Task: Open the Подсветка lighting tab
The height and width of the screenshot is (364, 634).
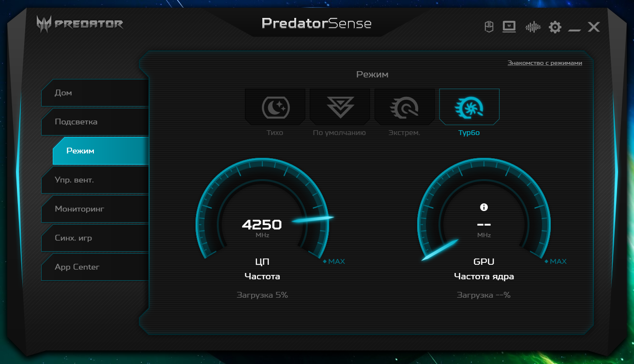Action: click(x=95, y=121)
